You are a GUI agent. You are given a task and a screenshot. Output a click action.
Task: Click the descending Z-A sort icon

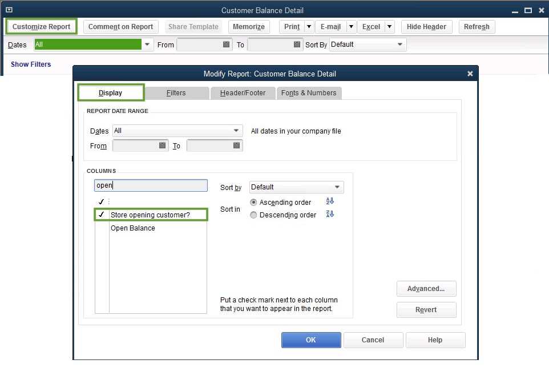click(x=330, y=214)
